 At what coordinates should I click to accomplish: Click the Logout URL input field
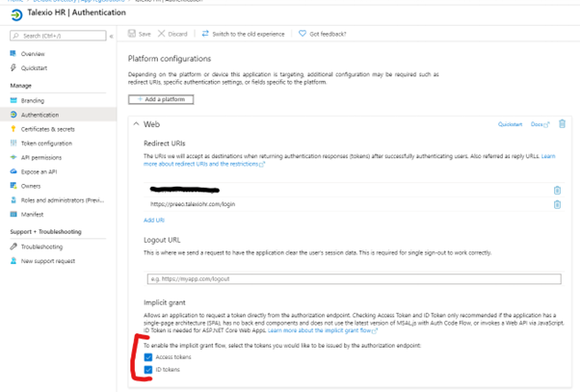354,279
